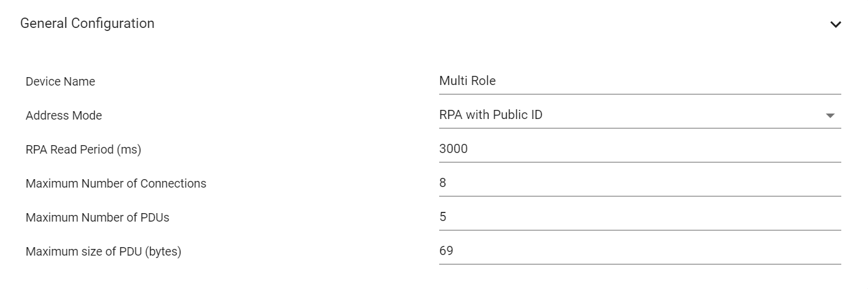Viewport: 868px width, 289px height.
Task: Collapse the General Configuration section chevron
Action: [836, 25]
